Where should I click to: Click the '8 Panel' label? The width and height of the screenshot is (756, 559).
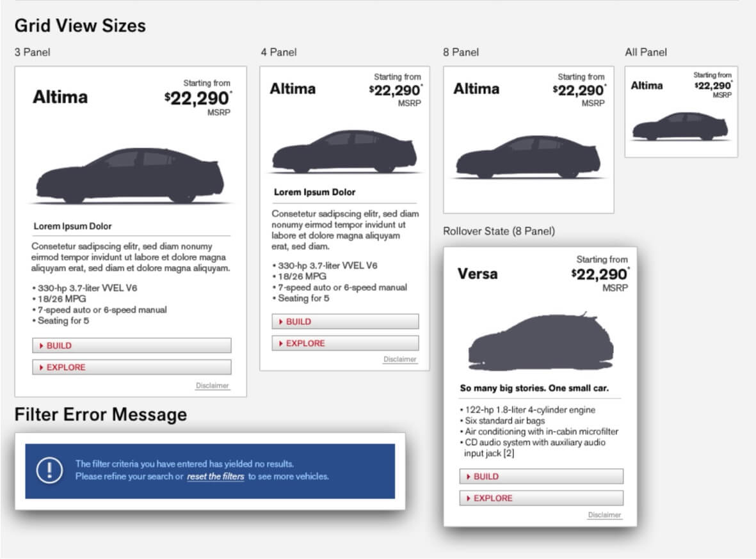click(461, 52)
